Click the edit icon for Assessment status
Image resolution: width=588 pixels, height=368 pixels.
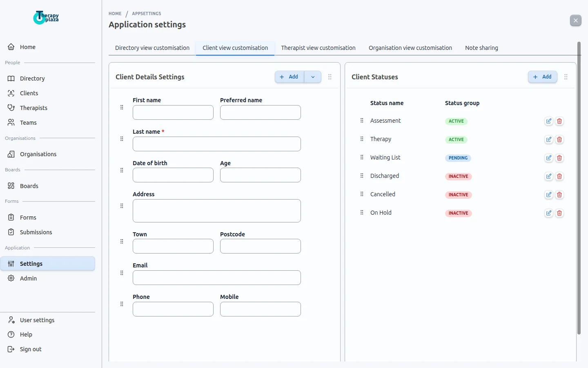tap(549, 121)
